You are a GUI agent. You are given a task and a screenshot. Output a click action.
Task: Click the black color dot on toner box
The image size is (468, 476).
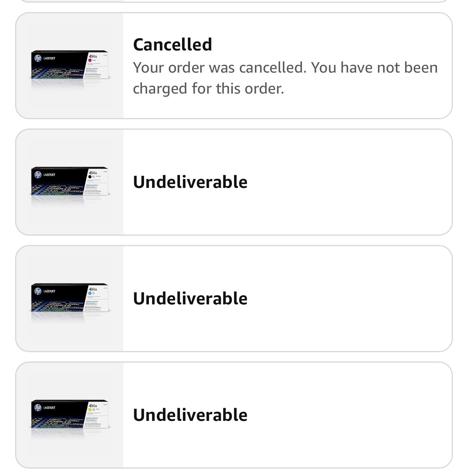90,177
